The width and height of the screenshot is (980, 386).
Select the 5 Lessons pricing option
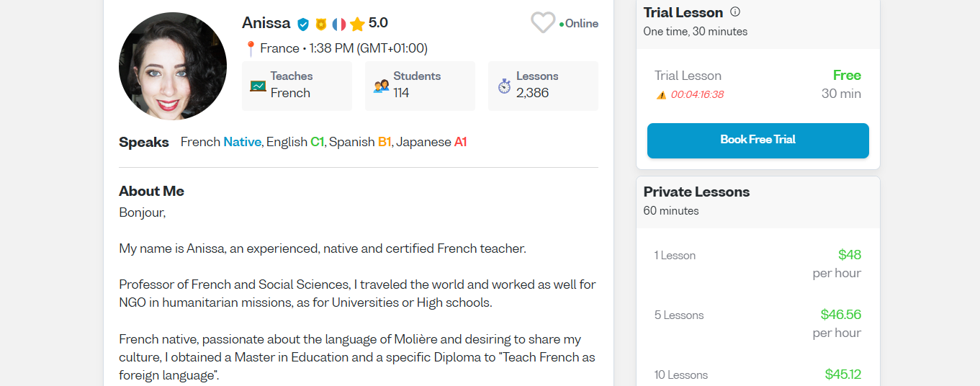(x=758, y=323)
